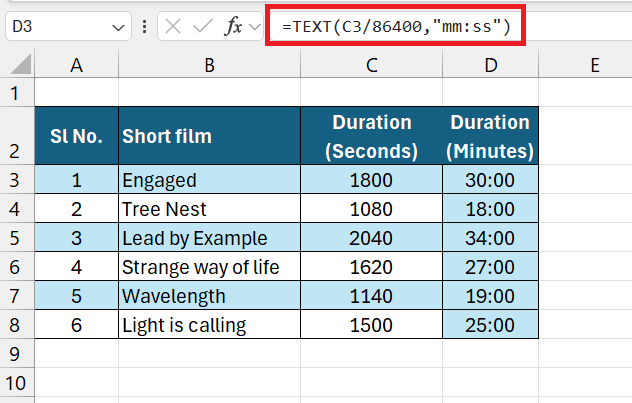This screenshot has height=403, width=632.
Task: Select row 5 header
Action: (x=15, y=238)
